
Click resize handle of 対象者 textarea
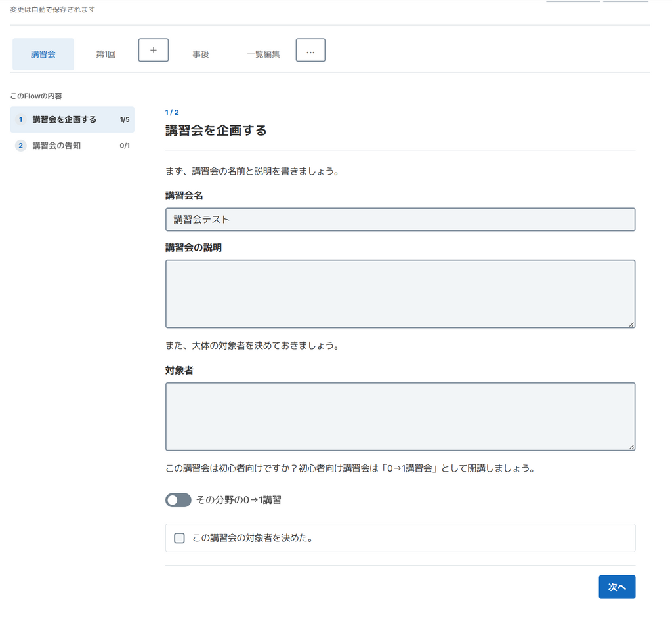(x=631, y=447)
